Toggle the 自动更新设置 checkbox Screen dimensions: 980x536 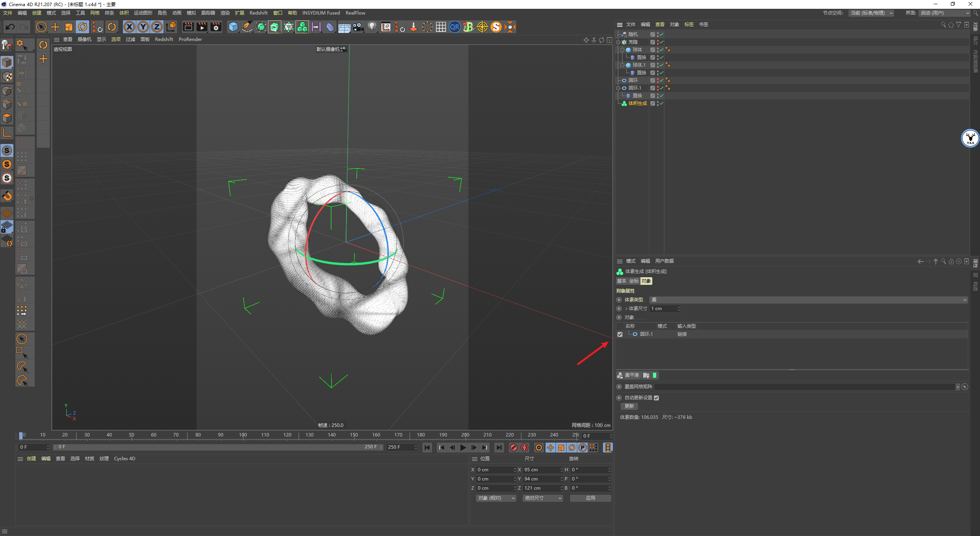(x=656, y=398)
